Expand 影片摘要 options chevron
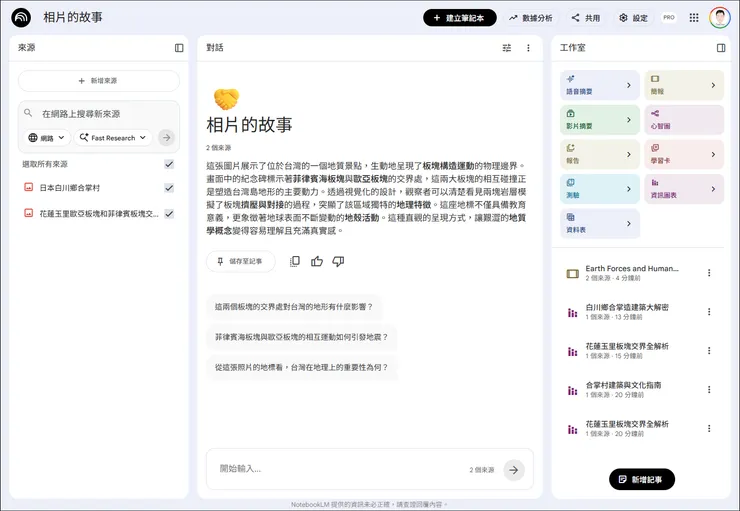The width and height of the screenshot is (740, 511). [x=629, y=120]
